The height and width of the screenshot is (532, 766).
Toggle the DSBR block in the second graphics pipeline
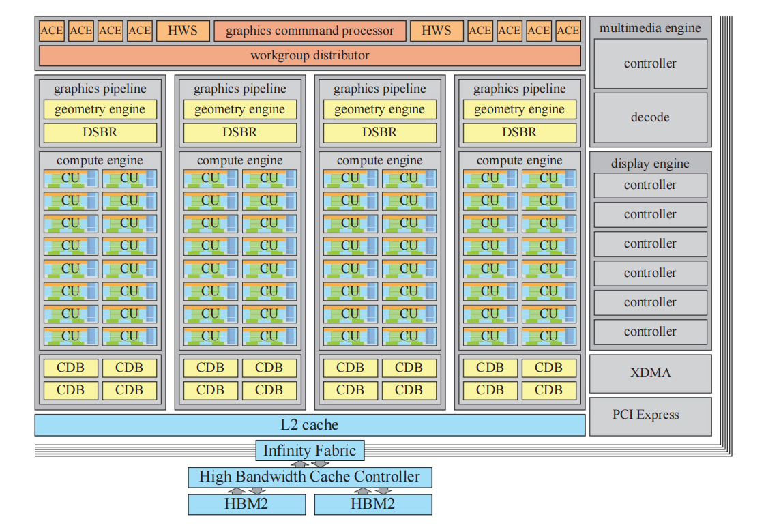[x=239, y=132]
